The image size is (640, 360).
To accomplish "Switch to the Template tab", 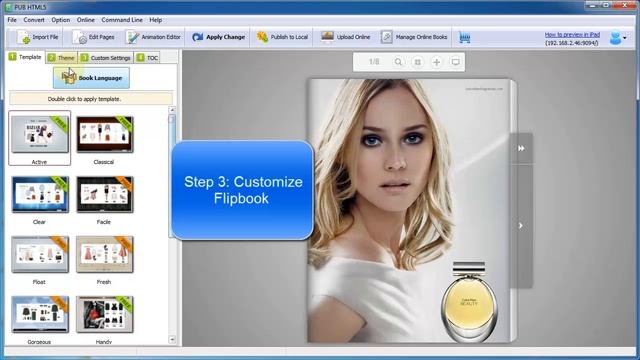I will pos(25,57).
